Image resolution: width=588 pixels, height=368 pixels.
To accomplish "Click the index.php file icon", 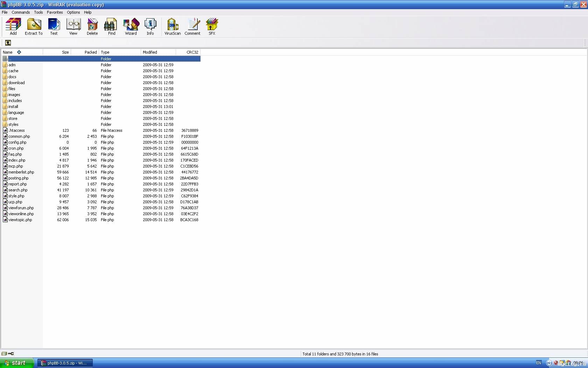I will tap(5, 160).
